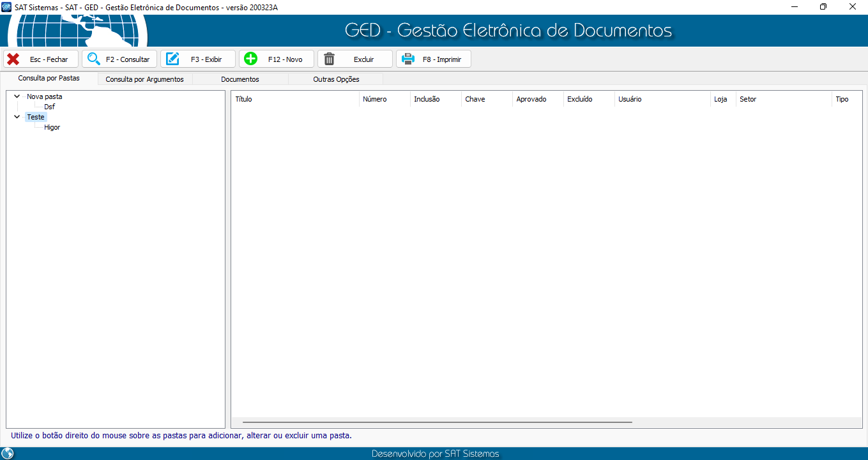Click the magnifying glass Consultar icon
This screenshot has width=868, height=460.
pos(94,59)
